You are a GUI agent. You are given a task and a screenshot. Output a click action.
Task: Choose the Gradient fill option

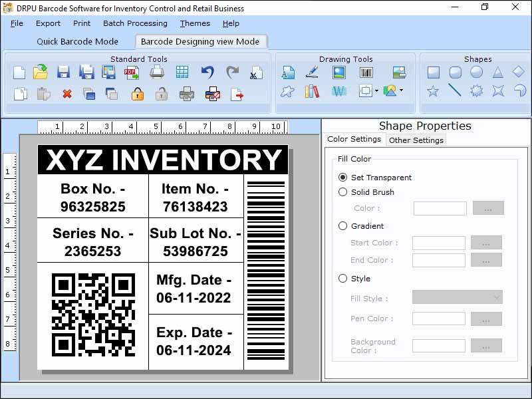pos(342,225)
